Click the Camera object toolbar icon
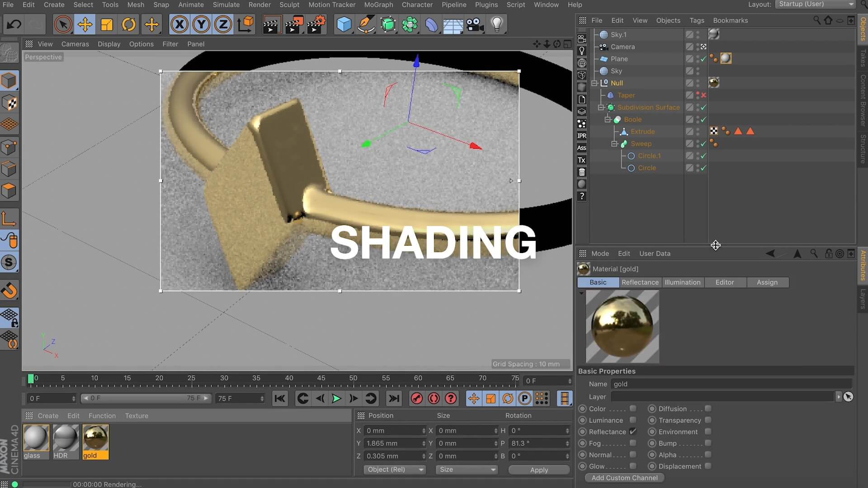Image resolution: width=868 pixels, height=488 pixels. pyautogui.click(x=475, y=24)
